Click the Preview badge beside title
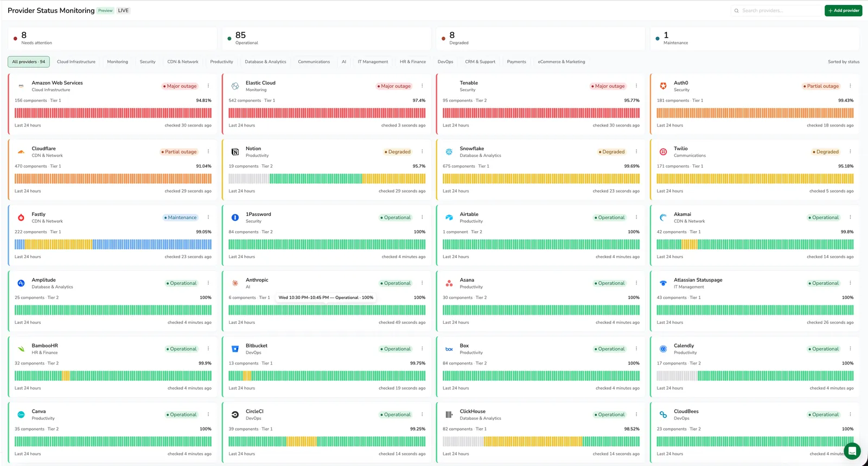 pos(105,10)
